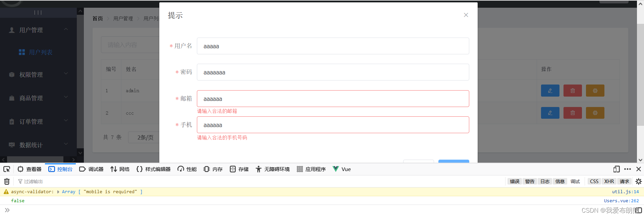Screen dimensions: 644x217
Task: Click the 用户名 input field containing aaaaa
Action: (x=333, y=46)
